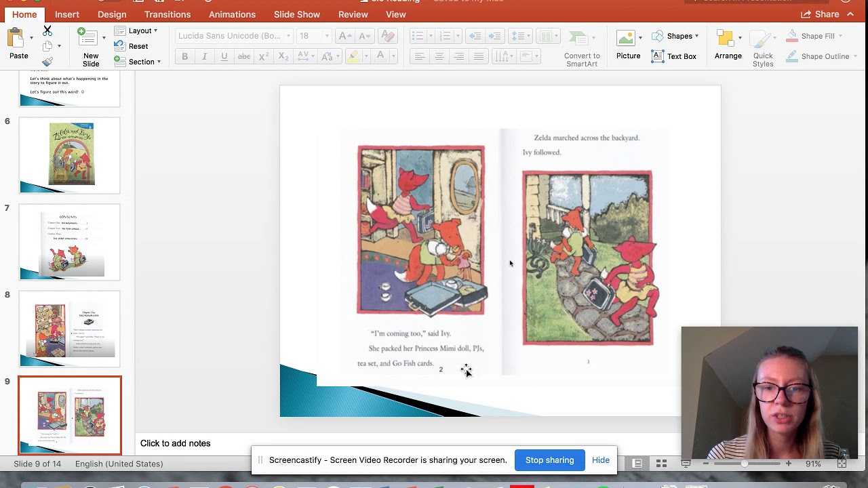Open the Transitions ribbon tab
Viewport: 868px width, 488px height.
click(167, 14)
